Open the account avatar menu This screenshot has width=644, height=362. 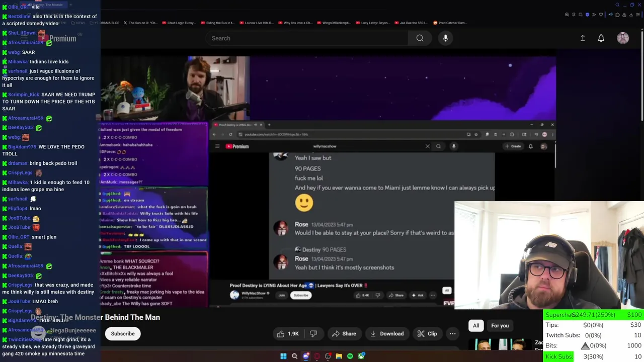click(623, 38)
